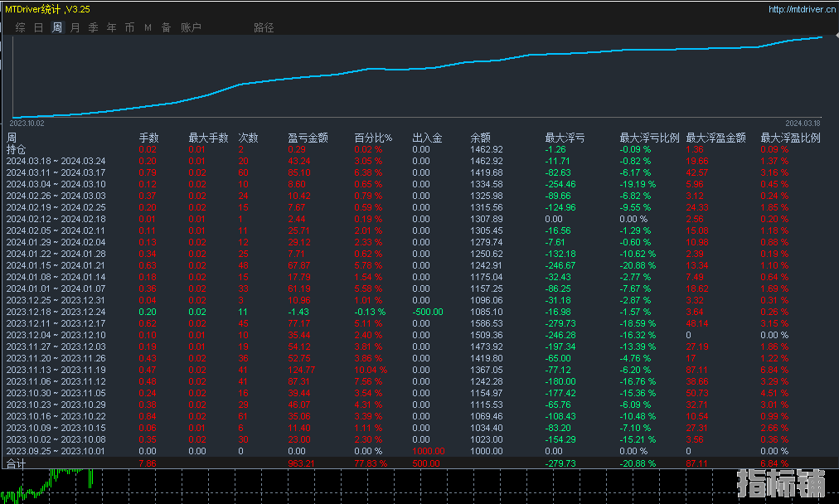Open the 备 tab
Image resolution: width=839 pixels, height=504 pixels.
coord(166,27)
